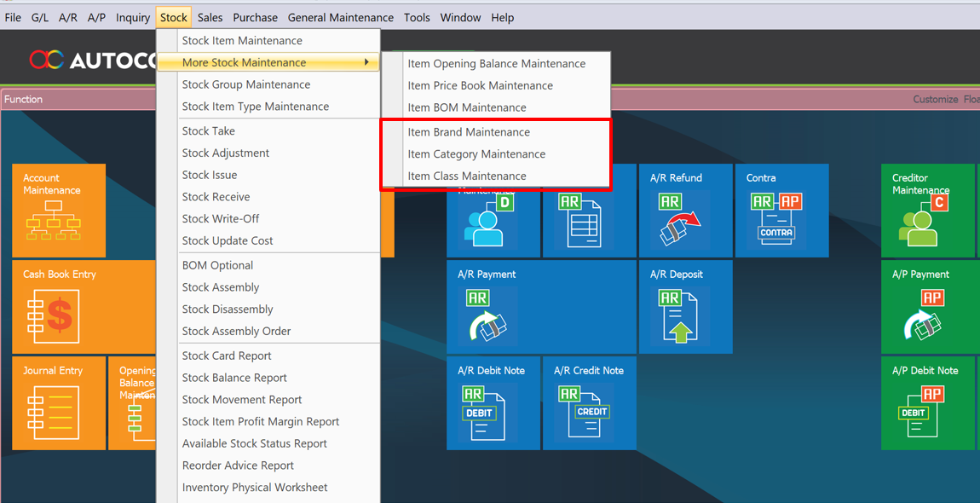The image size is (980, 503).
Task: Select BOM Optional
Action: pyautogui.click(x=268, y=265)
